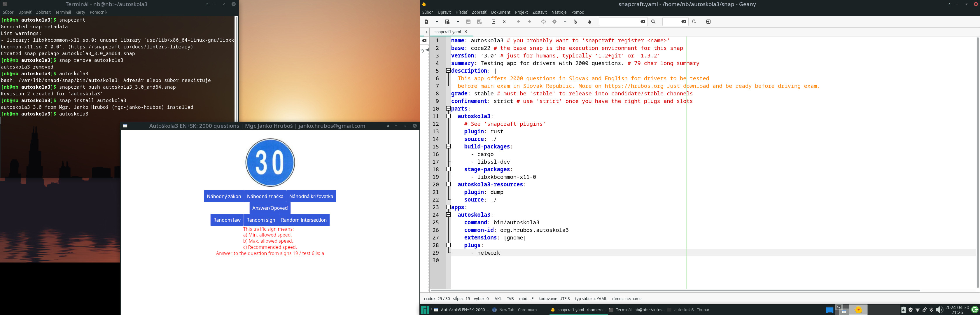Click the volume speaker icon in tray

click(939, 310)
